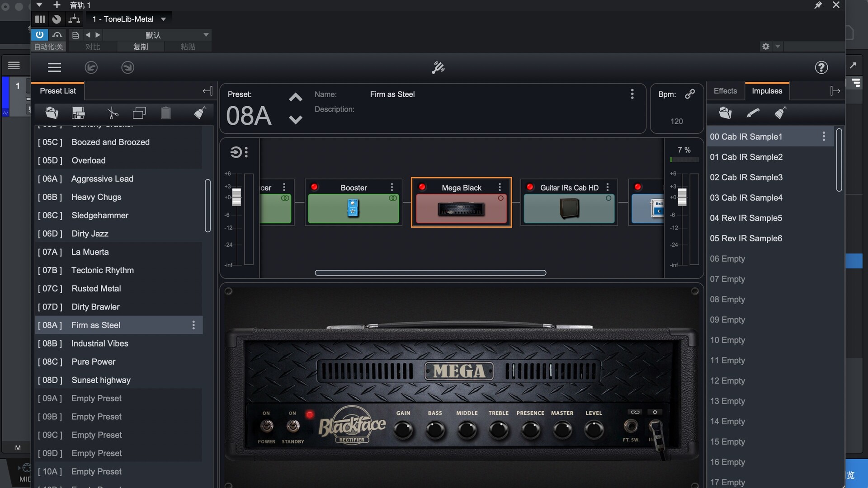Toggle Booster pedal power LED
Viewport: 868px width, 488px height.
(x=314, y=187)
